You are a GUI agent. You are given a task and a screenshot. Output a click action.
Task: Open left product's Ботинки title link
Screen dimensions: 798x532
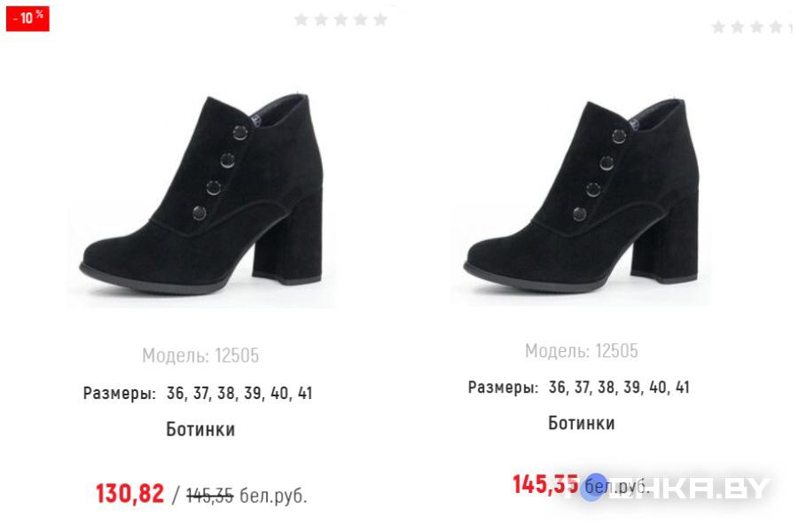pyautogui.click(x=200, y=429)
